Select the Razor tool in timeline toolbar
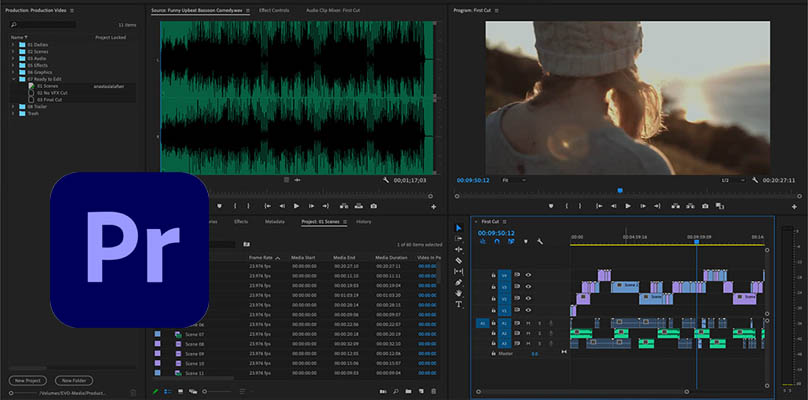The width and height of the screenshot is (808, 400). coord(459,260)
